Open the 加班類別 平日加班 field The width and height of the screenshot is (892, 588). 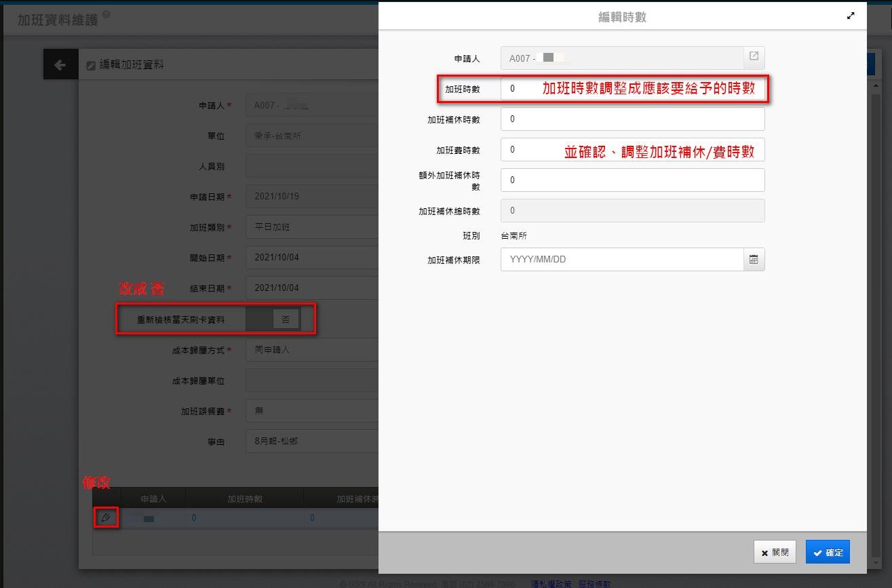click(312, 227)
